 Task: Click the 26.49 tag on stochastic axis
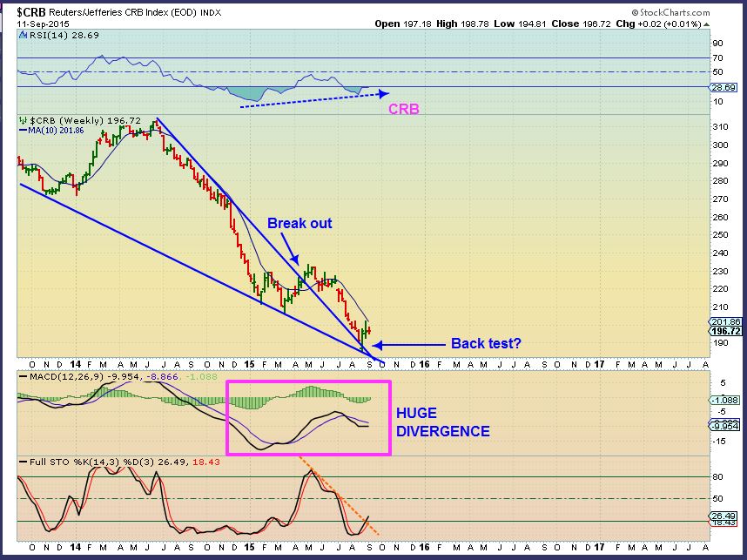[724, 516]
